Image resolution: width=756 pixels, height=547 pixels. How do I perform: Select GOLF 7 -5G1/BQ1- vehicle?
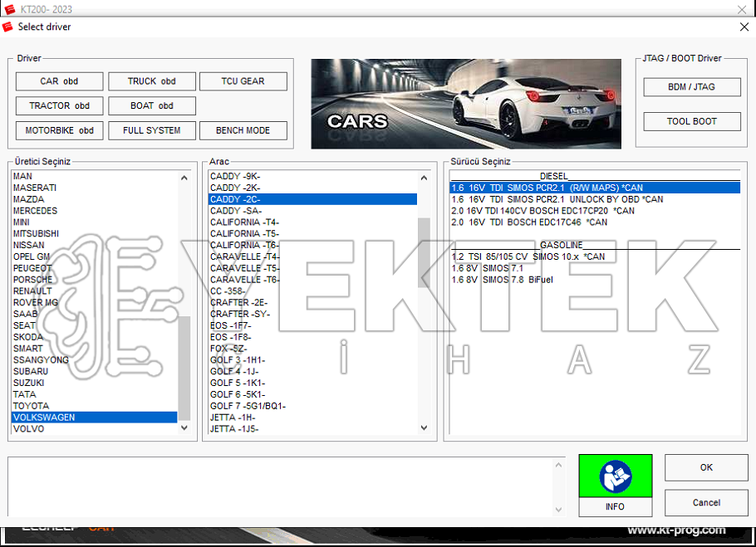(x=312, y=406)
